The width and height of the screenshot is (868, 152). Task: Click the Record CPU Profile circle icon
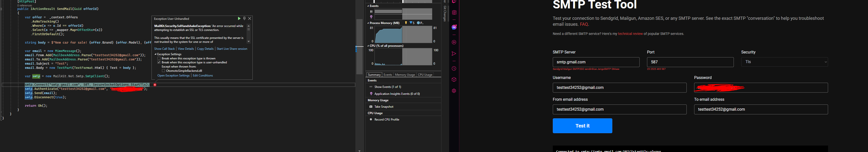(x=371, y=119)
